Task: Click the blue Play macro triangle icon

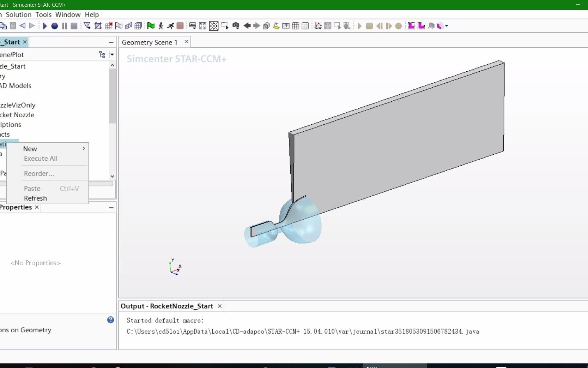Action: 45,26
